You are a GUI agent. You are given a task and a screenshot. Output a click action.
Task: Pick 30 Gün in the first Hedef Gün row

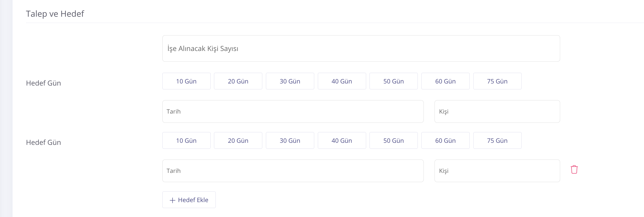[290, 81]
